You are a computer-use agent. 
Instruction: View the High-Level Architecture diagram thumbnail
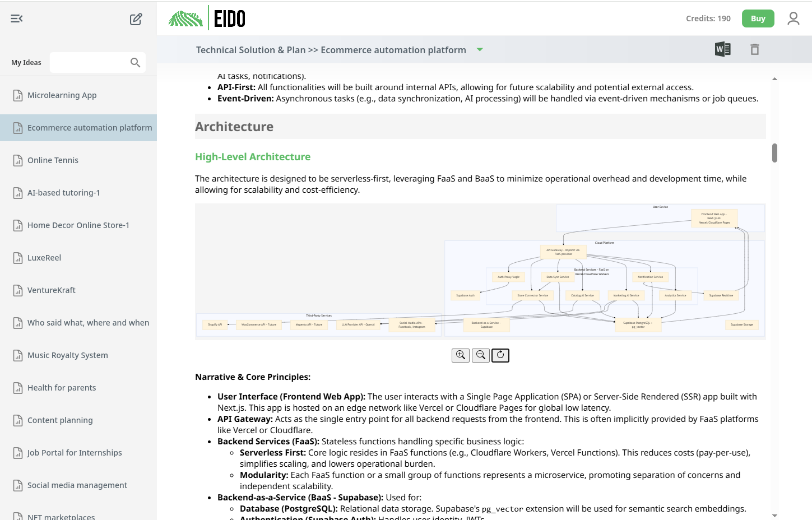pyautogui.click(x=480, y=271)
